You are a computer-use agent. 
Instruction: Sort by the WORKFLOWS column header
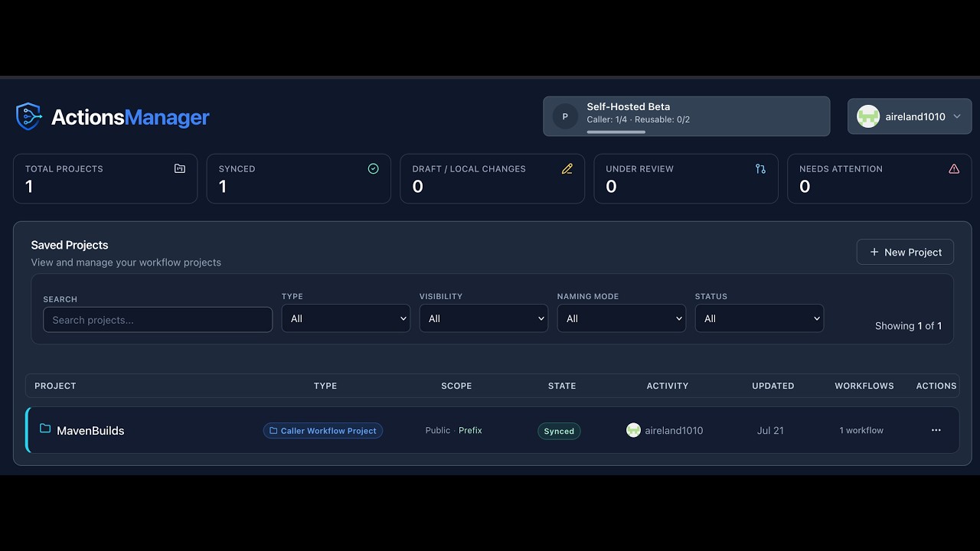[864, 386]
